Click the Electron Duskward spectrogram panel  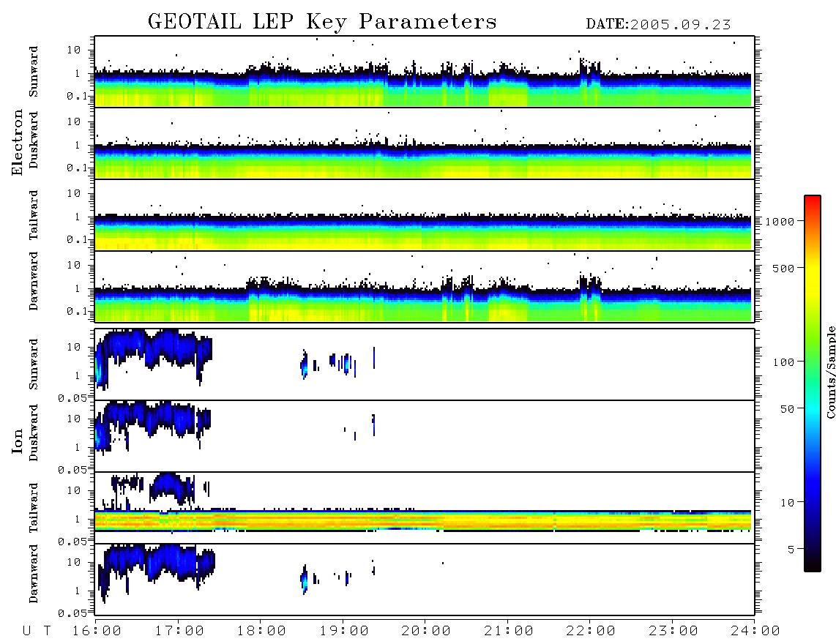[x=425, y=143]
